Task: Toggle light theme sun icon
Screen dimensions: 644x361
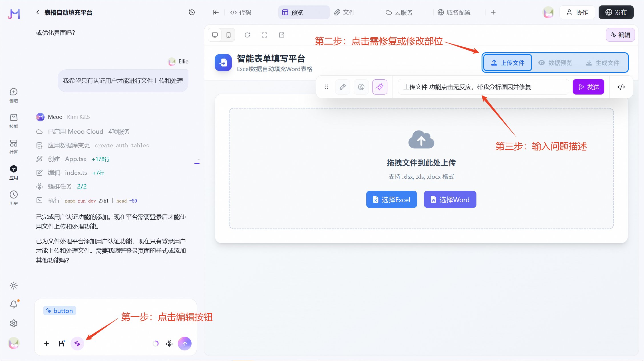Action: 14,286
